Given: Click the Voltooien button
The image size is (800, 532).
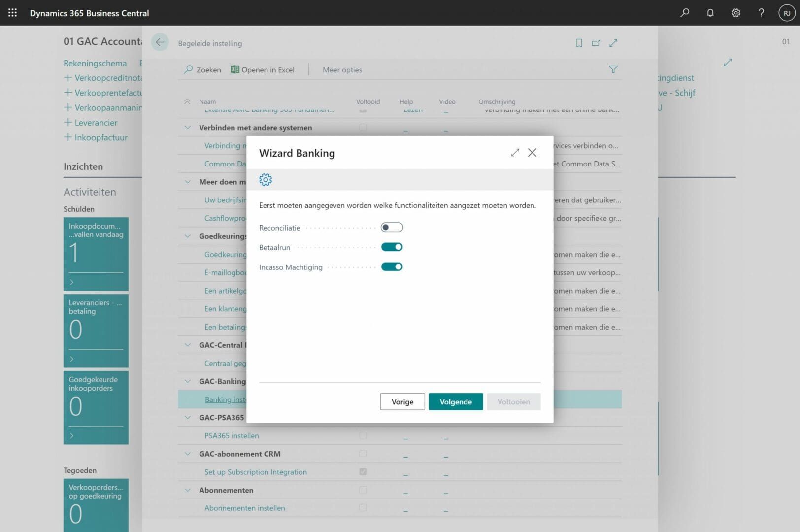Looking at the screenshot, I should tap(514, 402).
